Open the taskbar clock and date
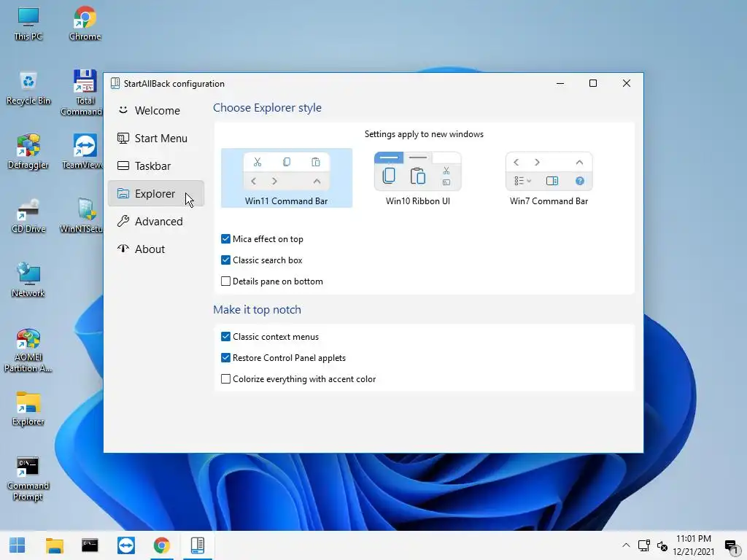 coord(694,545)
